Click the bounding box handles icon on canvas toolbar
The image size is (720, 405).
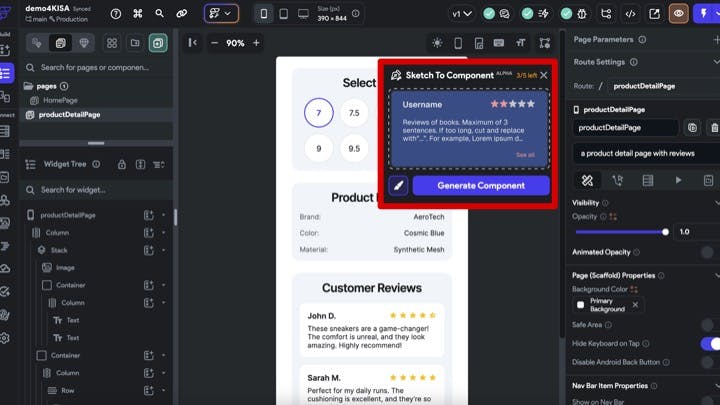click(x=545, y=43)
